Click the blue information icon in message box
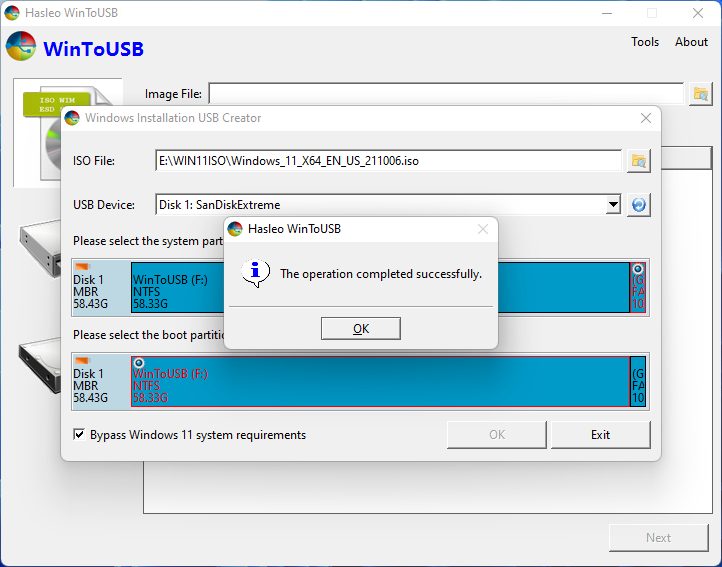This screenshot has height=567, width=722. coord(257,272)
